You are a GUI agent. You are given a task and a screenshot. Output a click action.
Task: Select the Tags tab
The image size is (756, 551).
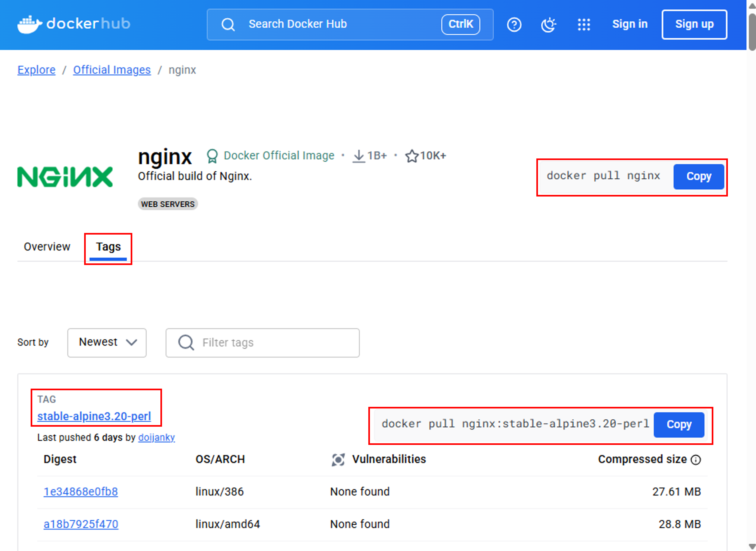click(108, 247)
